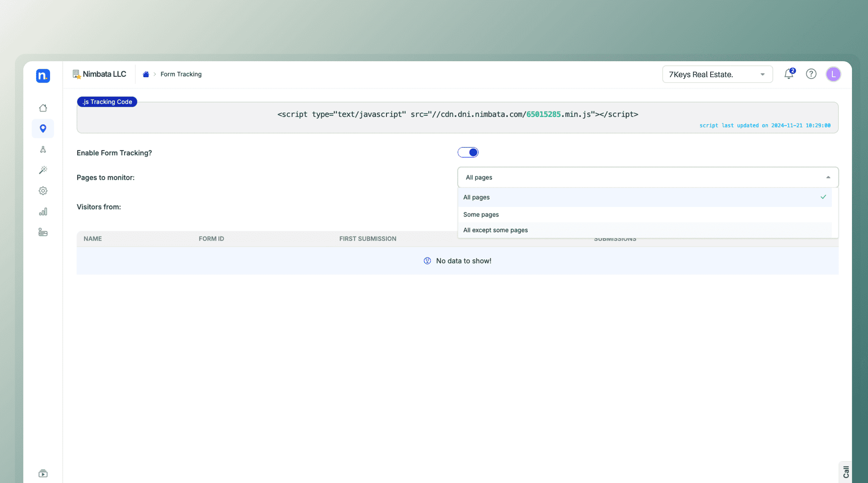Choose All except some pages
Screen dimensions: 868x483
495,230
